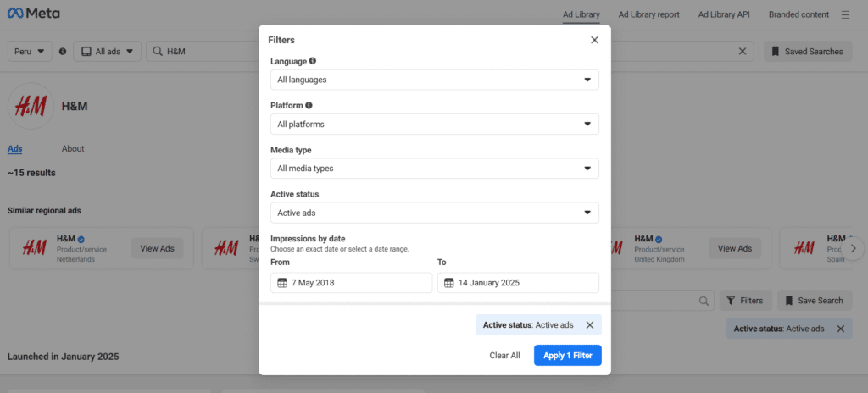Click the ~15 results text
The image size is (868, 393).
(31, 173)
